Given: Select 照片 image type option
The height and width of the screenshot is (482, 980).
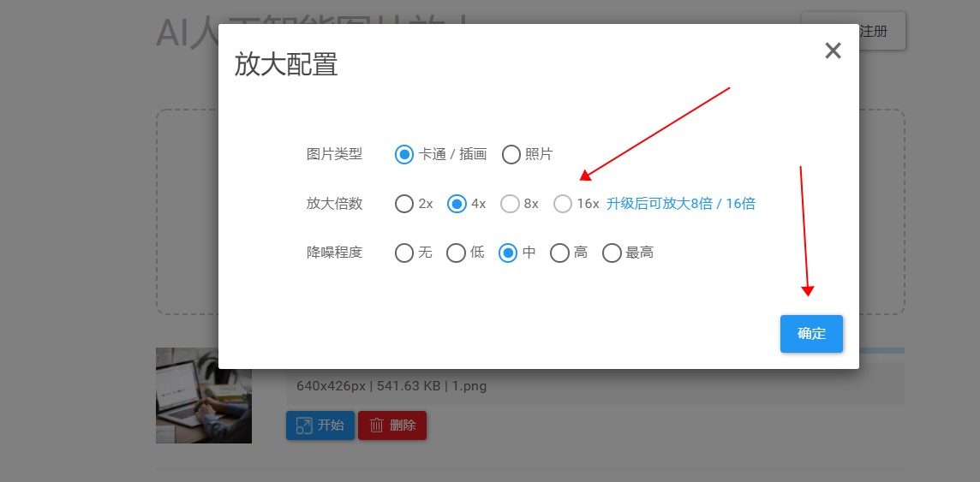Looking at the screenshot, I should [x=511, y=154].
